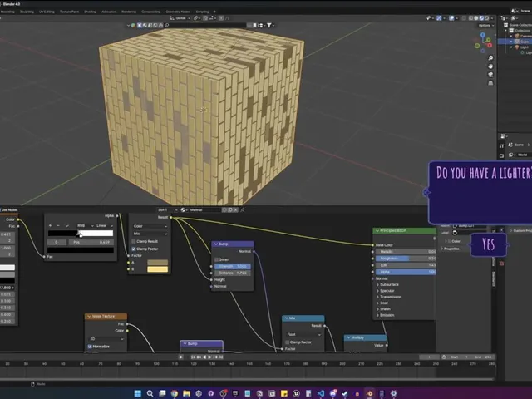
Task: Switch to the Geometry Nodes workspace tab
Action: 178,12
